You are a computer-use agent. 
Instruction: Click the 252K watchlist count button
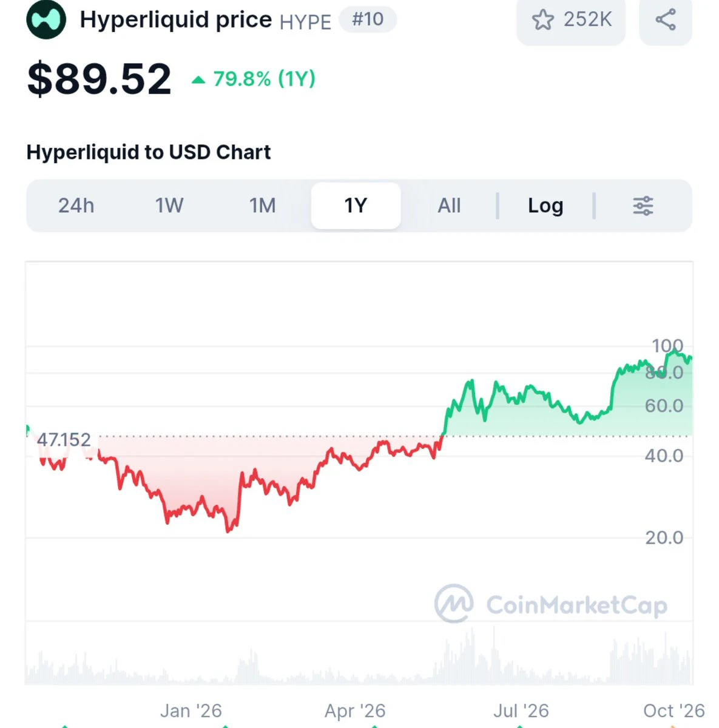pyautogui.click(x=571, y=19)
